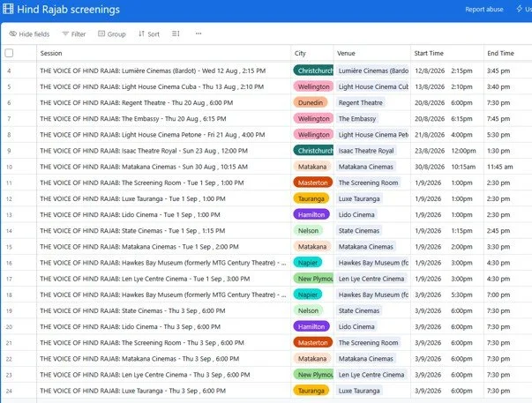Open State Cinemas venue link in row 14
Viewport: 532px width, 403px height.
click(x=359, y=231)
